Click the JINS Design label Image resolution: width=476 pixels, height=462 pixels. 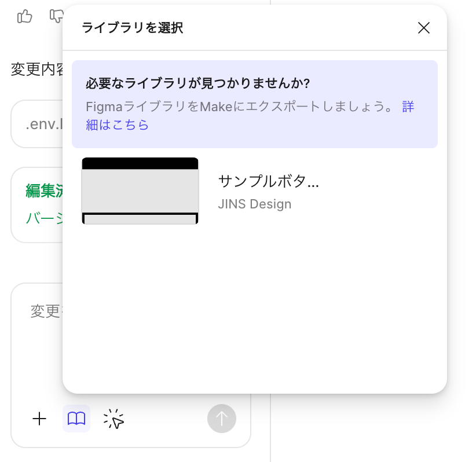point(254,204)
